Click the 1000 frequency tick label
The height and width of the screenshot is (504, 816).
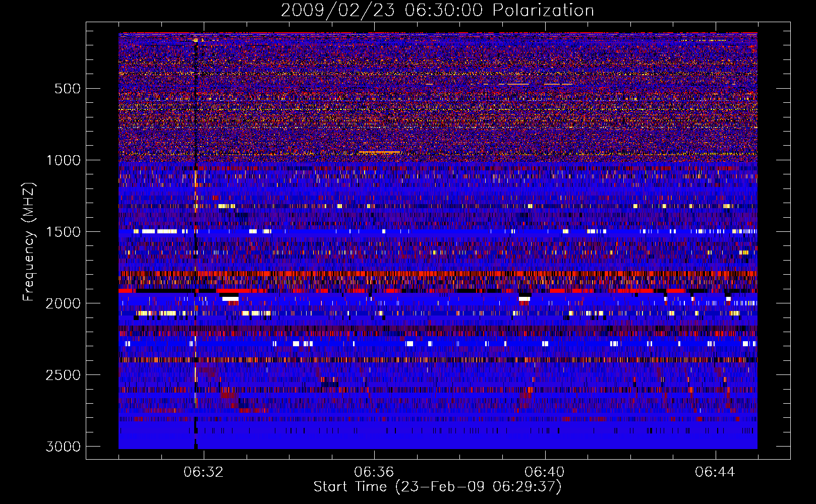click(64, 160)
